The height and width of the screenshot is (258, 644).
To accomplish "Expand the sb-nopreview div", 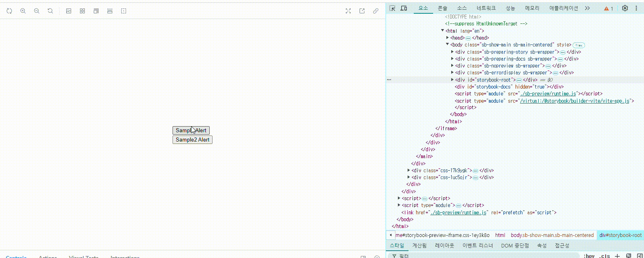I will click(452, 66).
